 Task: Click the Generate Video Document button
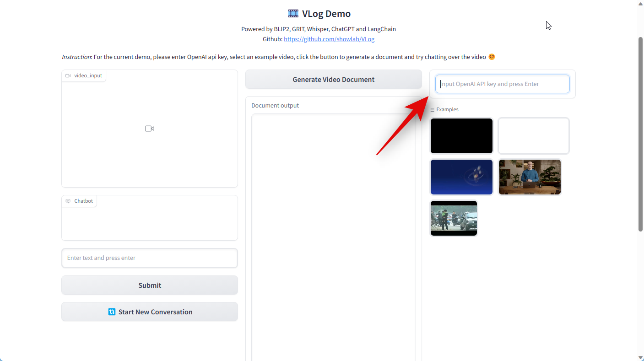334,80
